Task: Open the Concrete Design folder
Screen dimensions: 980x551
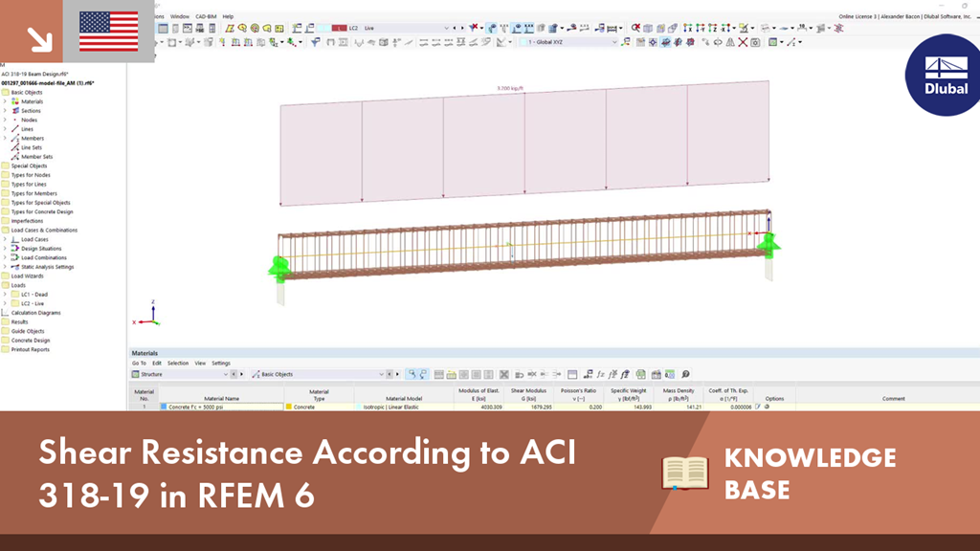Action: (x=30, y=341)
